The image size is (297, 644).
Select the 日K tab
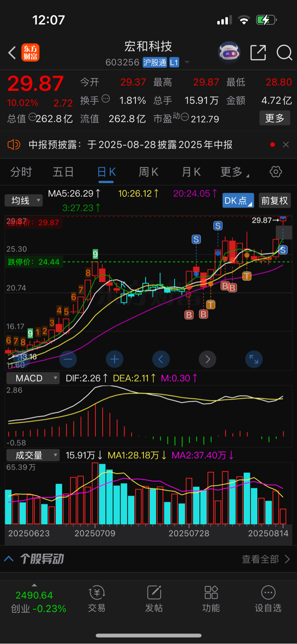[106, 172]
